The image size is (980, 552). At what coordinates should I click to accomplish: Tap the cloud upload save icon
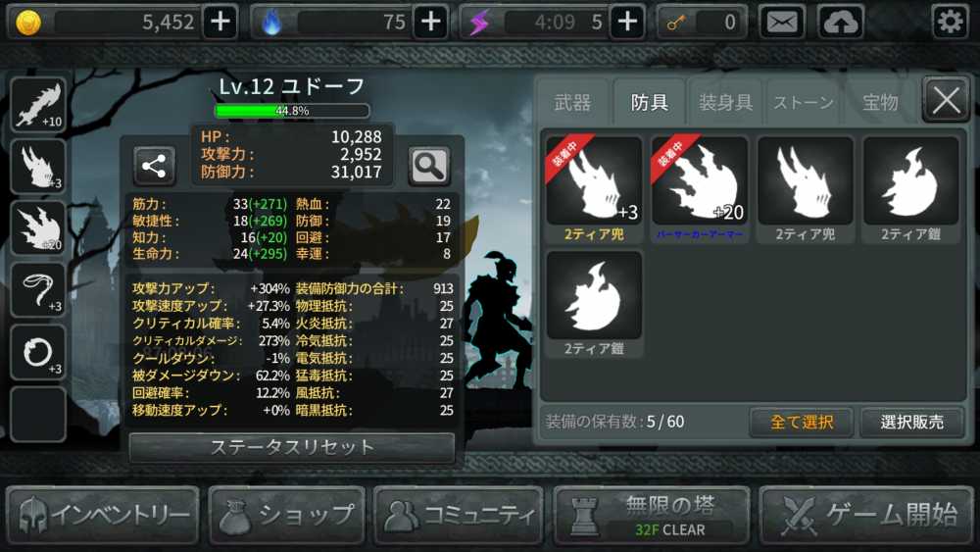coord(841,23)
